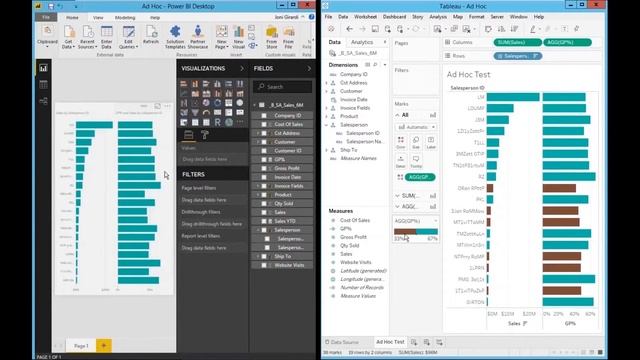Viewport: 640px width, 360px height.
Task: Check the Gross Profit field checkbox
Action: click(x=264, y=169)
